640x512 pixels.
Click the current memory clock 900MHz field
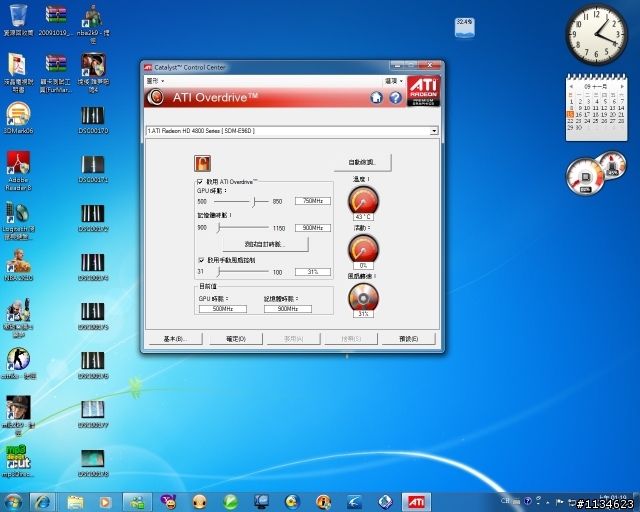pos(288,309)
